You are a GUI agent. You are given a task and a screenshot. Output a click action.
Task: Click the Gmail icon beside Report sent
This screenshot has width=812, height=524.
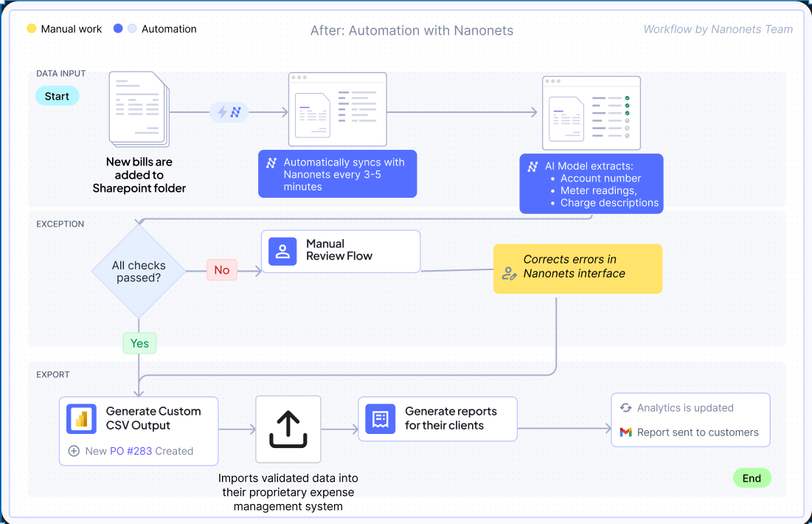(625, 432)
